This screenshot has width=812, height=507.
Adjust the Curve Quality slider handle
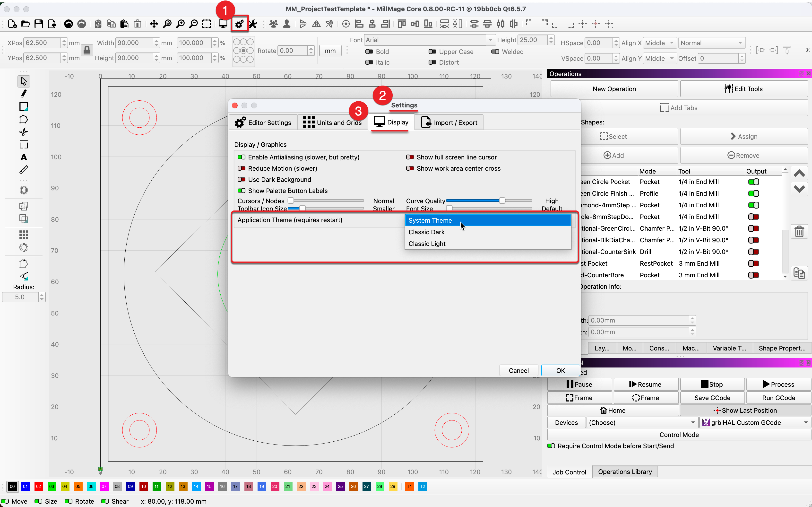tap(502, 201)
